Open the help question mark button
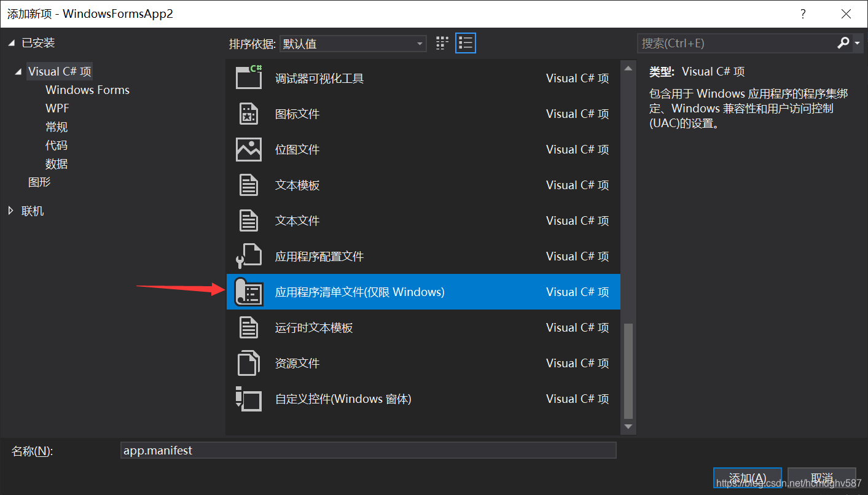This screenshot has height=495, width=868. (x=802, y=14)
